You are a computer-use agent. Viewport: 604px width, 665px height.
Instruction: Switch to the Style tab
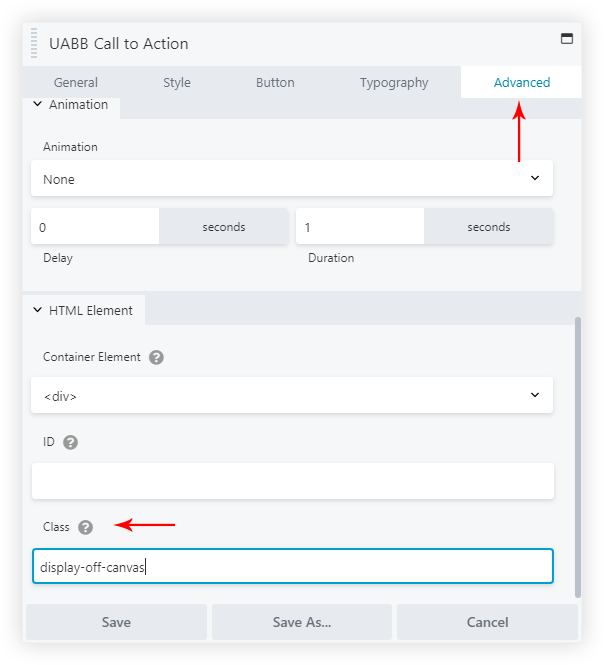click(x=177, y=83)
